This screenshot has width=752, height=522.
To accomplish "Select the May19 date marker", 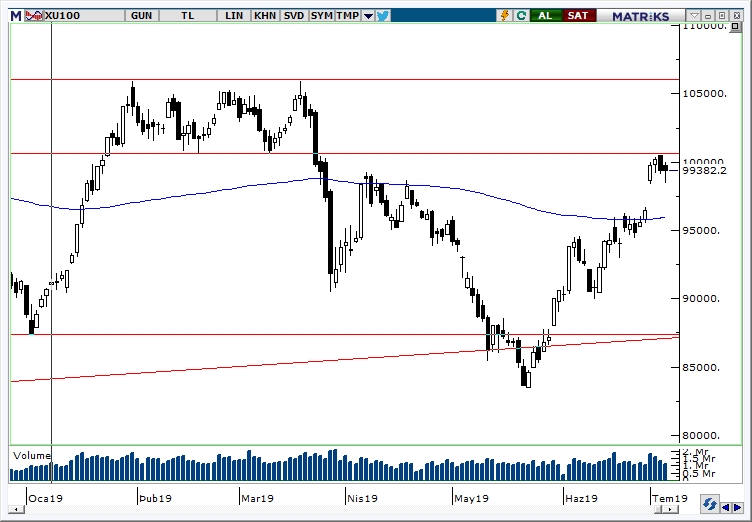I will 471,498.
